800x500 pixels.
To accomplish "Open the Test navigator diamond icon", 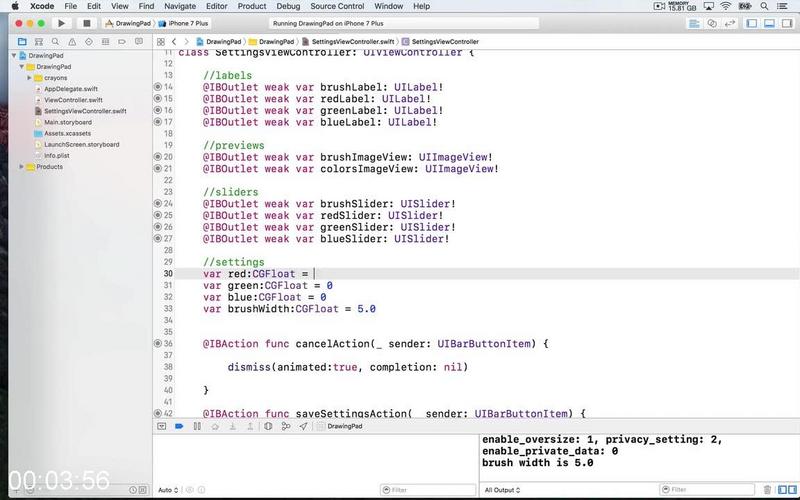I will pos(89,42).
